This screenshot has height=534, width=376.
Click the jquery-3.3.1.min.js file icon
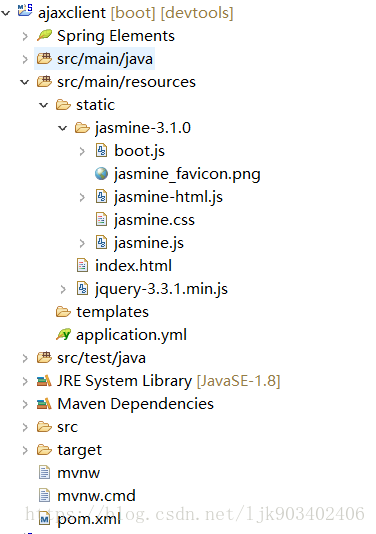82,288
